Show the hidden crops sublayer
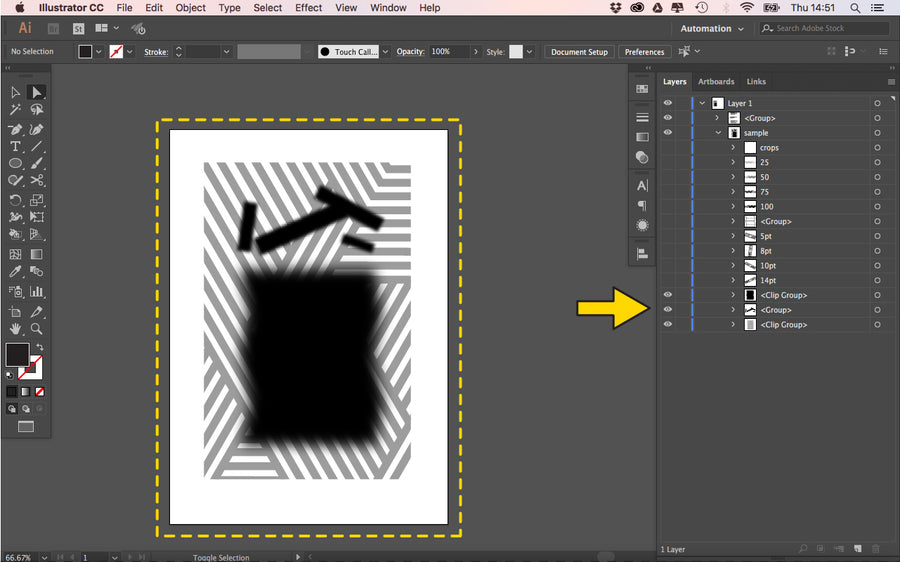 point(668,147)
